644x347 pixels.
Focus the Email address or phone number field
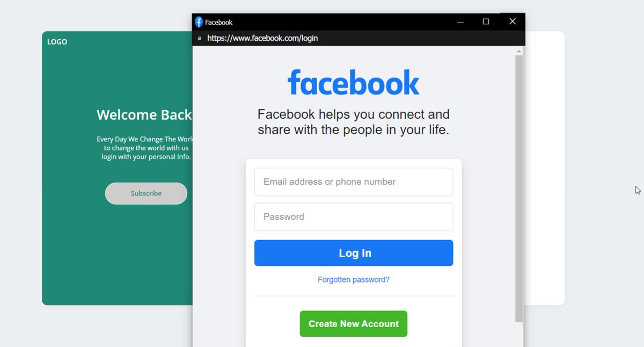coord(354,182)
